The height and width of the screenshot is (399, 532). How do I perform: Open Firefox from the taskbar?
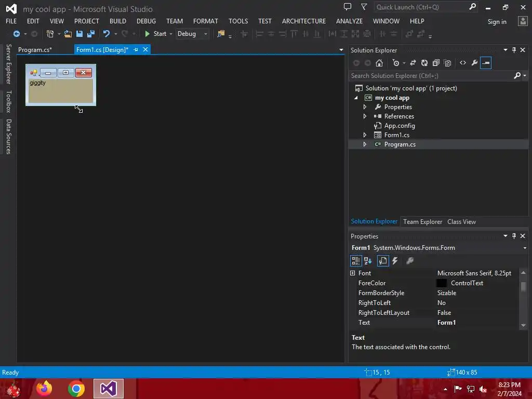44,389
